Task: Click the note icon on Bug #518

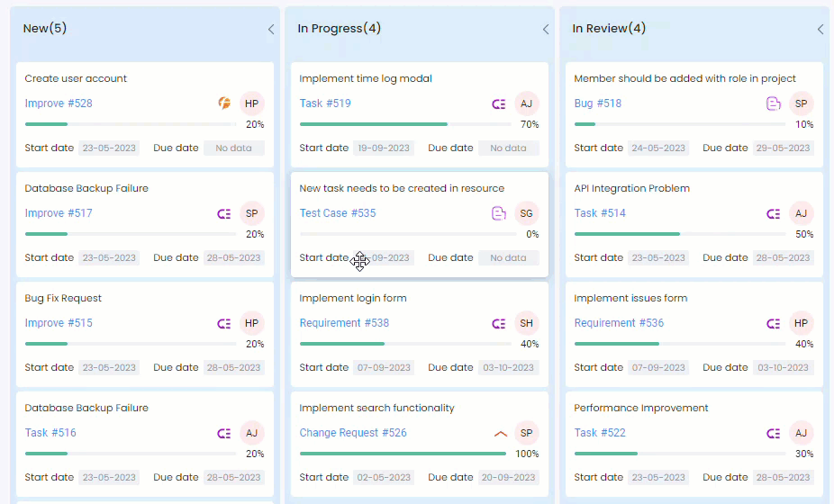Action: pos(774,103)
